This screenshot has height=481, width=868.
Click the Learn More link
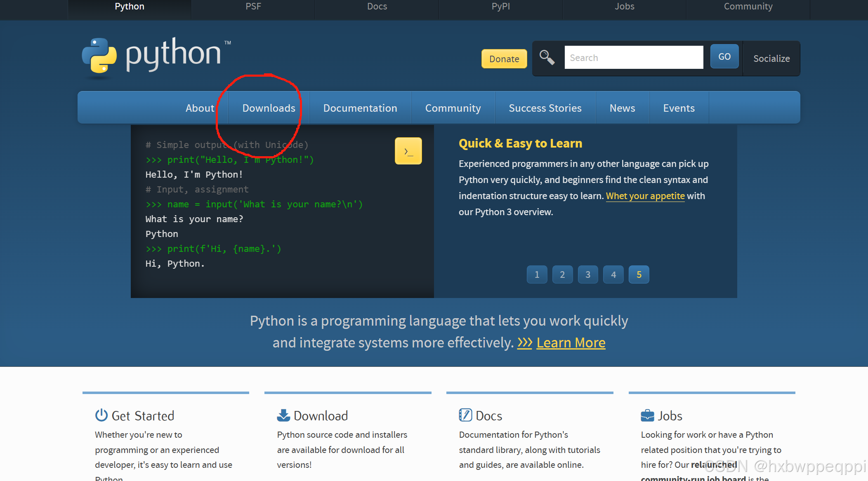pos(571,342)
